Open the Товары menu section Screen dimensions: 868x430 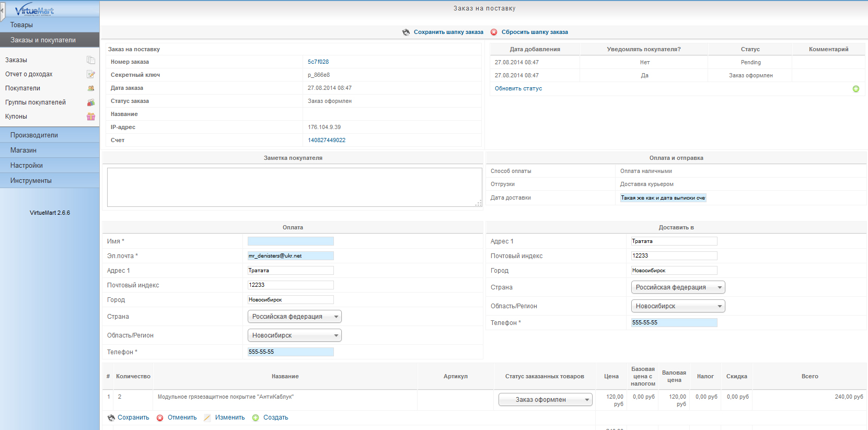(21, 25)
